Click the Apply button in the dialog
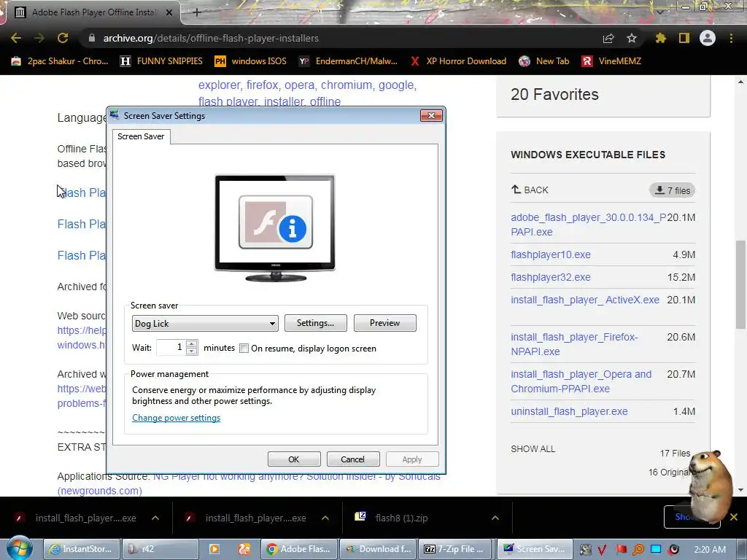 click(x=412, y=459)
